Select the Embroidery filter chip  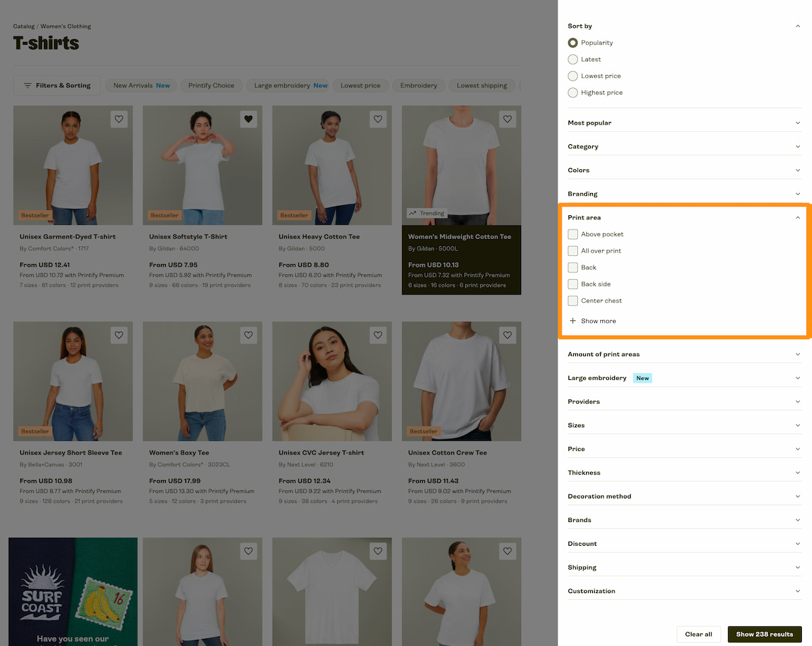pos(418,85)
